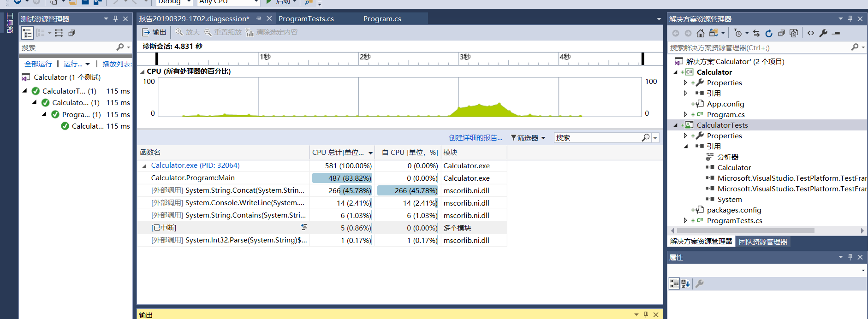Viewport: 868px width, 319px height.
Task: Collapse the CPU graph section triangle
Action: 143,71
